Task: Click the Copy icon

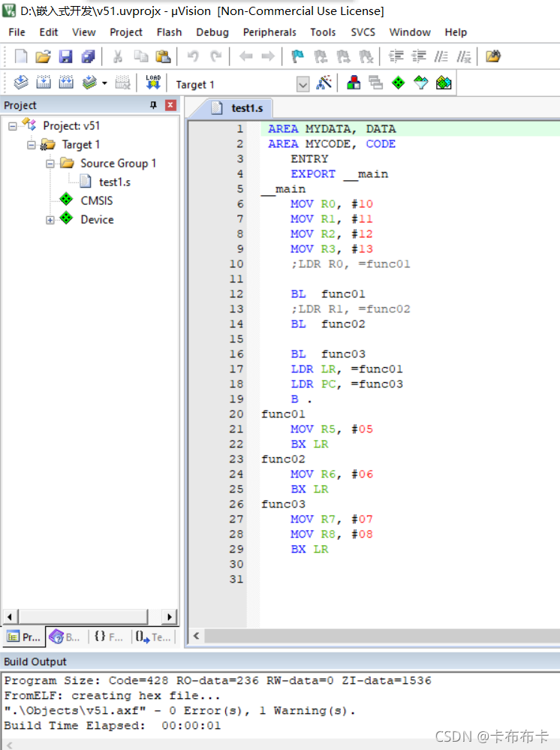Action: 140,56
